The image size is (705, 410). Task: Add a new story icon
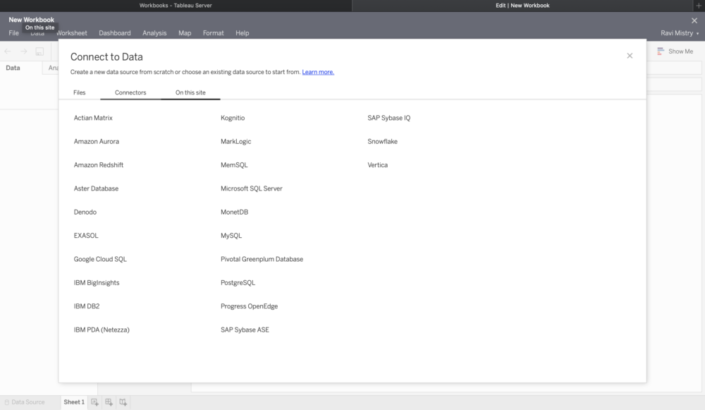(123, 402)
